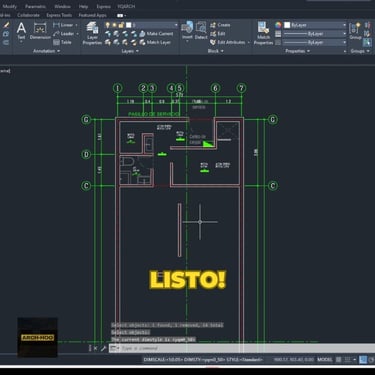This screenshot has width=375, height=375.
Task: Open the layer name dropdown list
Action: tap(152, 25)
